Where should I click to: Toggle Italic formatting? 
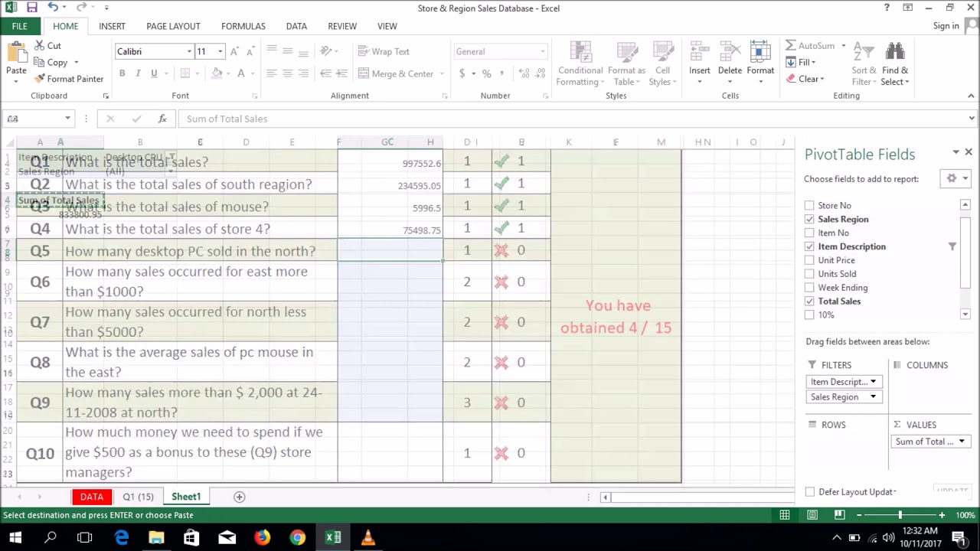138,73
